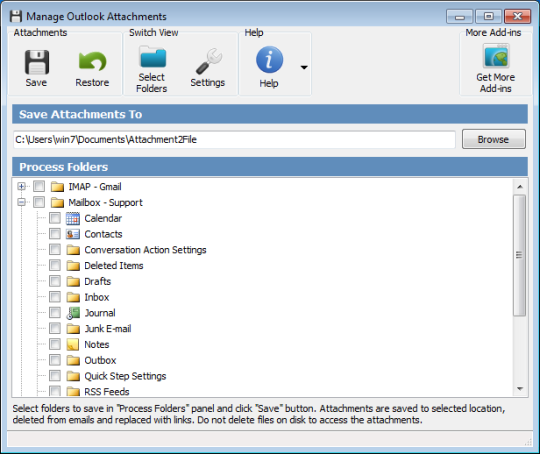Tick the Notes checkbox
Viewport: 540px width, 454px height.
[55, 344]
